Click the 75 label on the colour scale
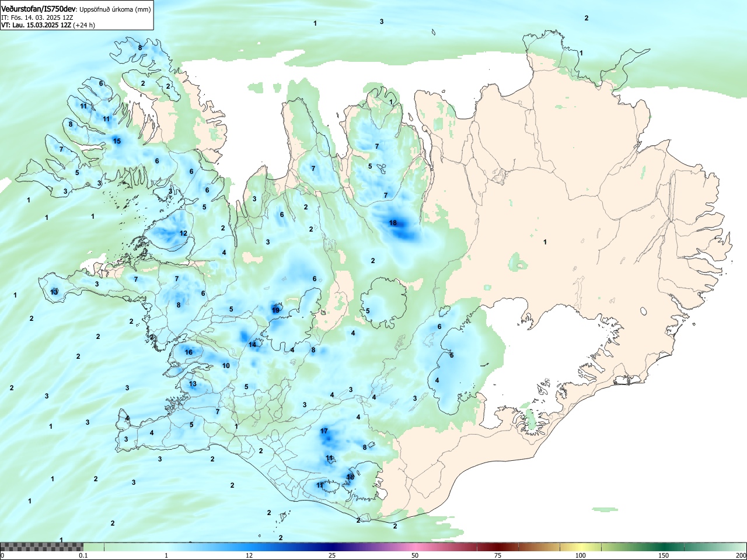Screen dimensions: 747x560 coord(498,555)
